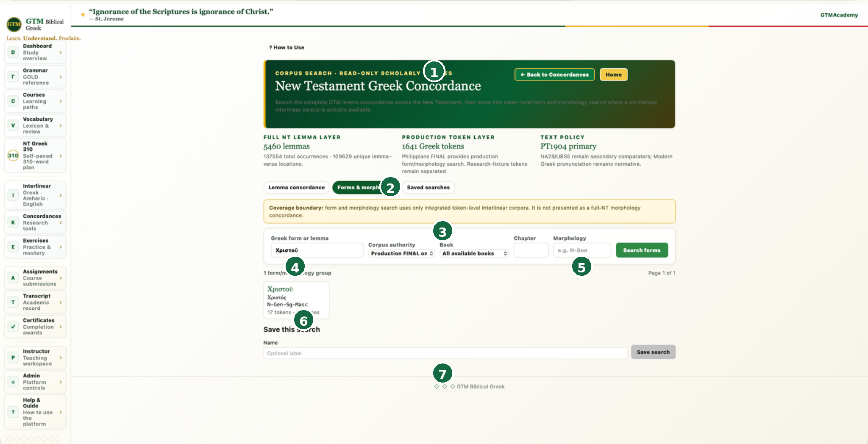The height and width of the screenshot is (444, 868).
Task: Expand the Dashboard chevron arrow
Action: pos(61,53)
